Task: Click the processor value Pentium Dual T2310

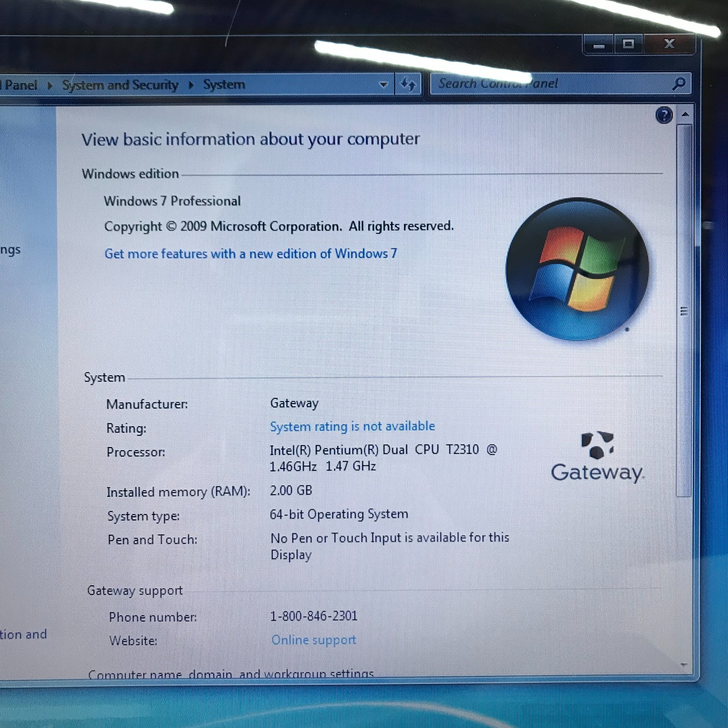Action: click(x=383, y=458)
